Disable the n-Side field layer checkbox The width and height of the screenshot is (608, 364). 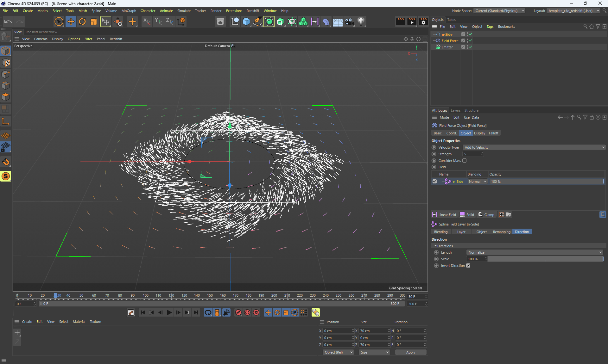pos(434,182)
